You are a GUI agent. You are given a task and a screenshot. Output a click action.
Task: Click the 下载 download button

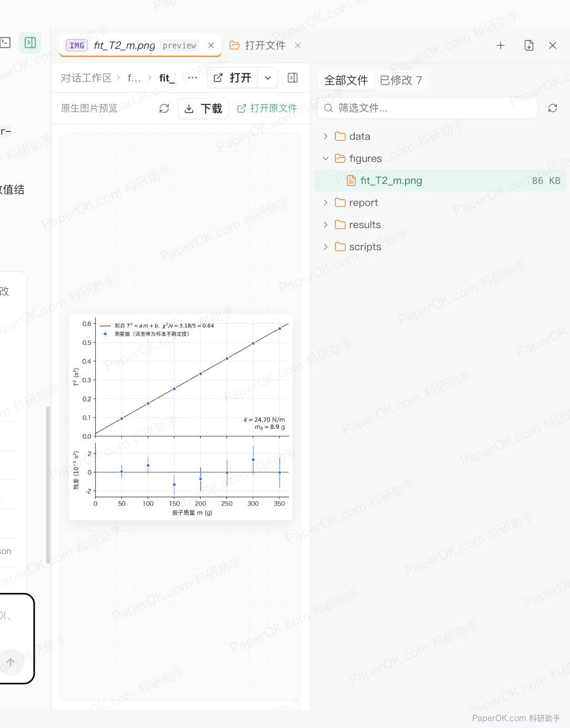pos(203,108)
